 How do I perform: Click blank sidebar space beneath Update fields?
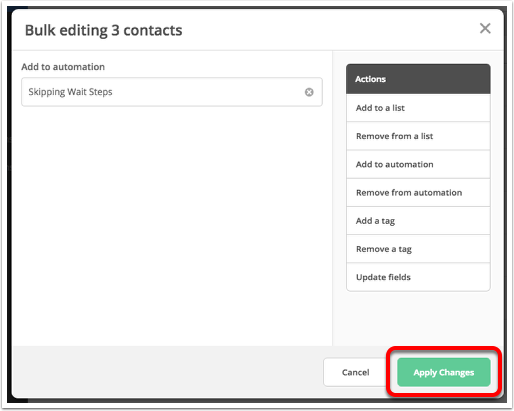[x=418, y=318]
